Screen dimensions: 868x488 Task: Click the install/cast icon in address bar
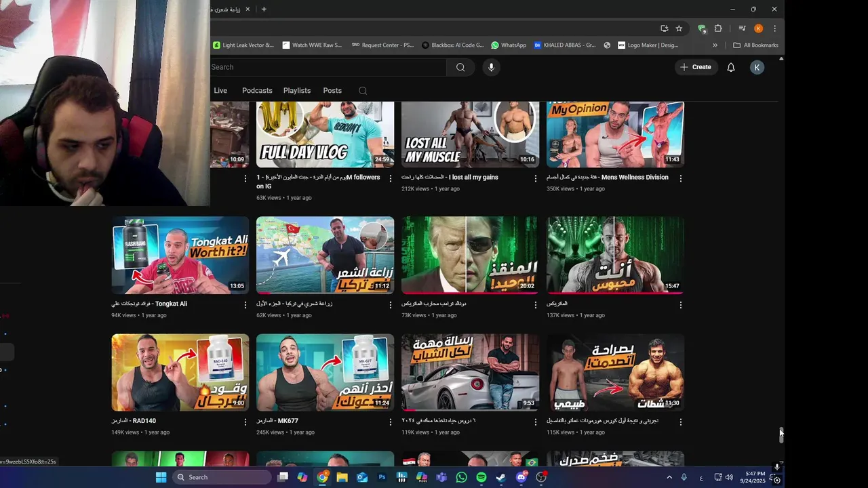point(664,28)
